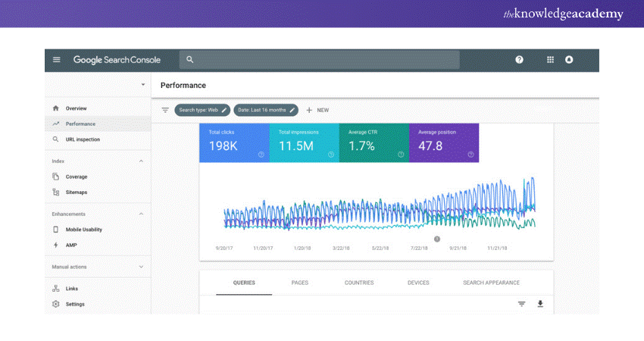
Task: Toggle the Total impressions metric card
Action: [305, 143]
